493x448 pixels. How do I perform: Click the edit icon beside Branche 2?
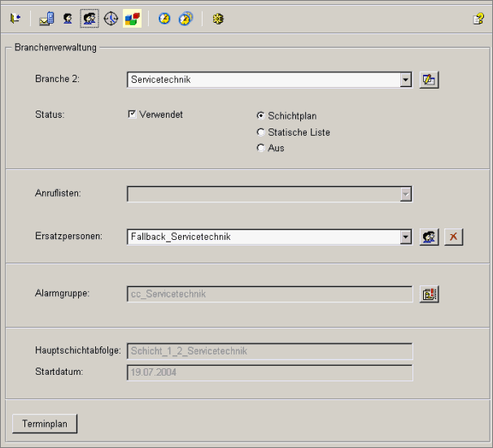tap(429, 80)
